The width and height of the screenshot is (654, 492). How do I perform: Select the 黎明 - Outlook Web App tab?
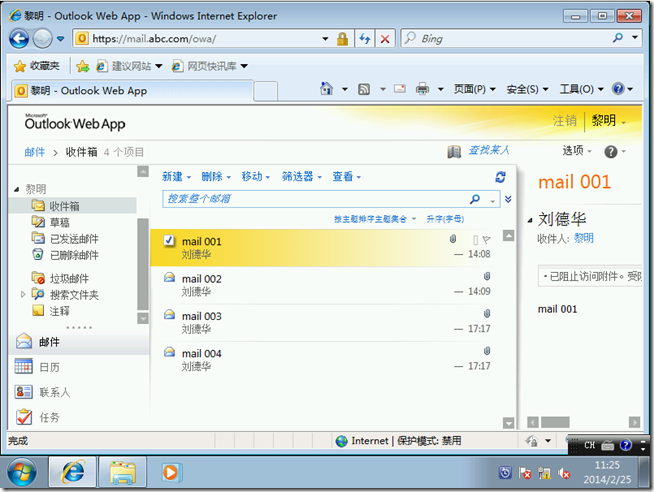[132, 90]
